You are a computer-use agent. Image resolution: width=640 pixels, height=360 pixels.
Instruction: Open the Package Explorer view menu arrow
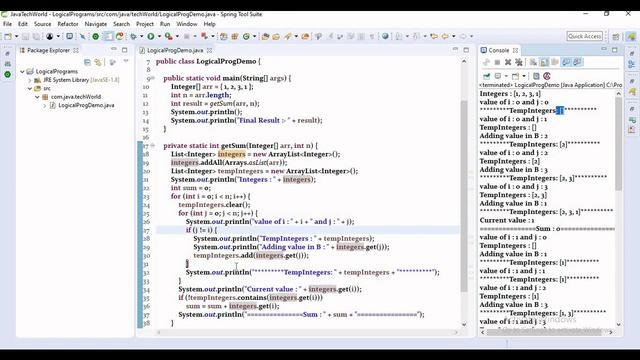pyautogui.click(x=126, y=61)
